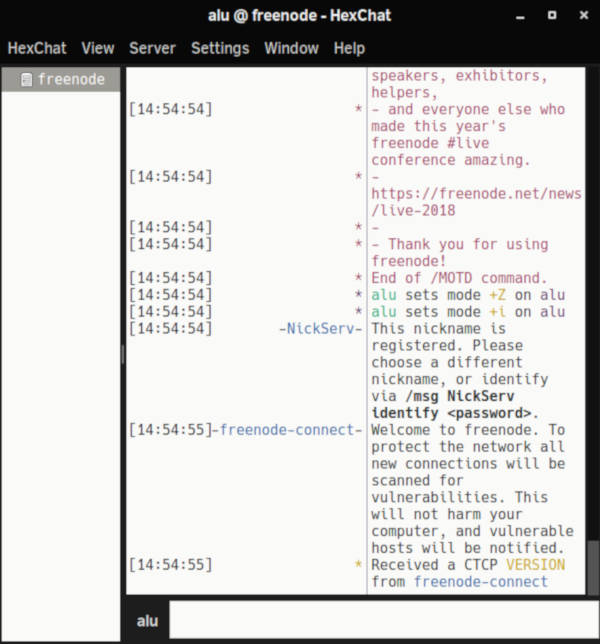The image size is (600, 644).
Task: Close the HexChat window
Action: coord(584,16)
